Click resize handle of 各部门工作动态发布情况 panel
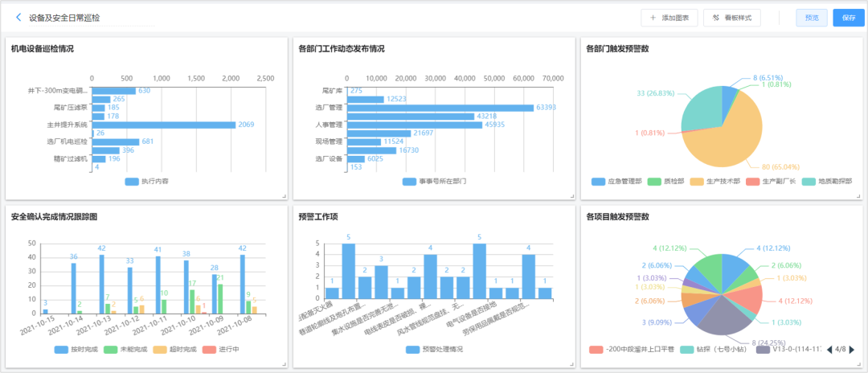Viewport: 868px width, 373px height. (570, 196)
